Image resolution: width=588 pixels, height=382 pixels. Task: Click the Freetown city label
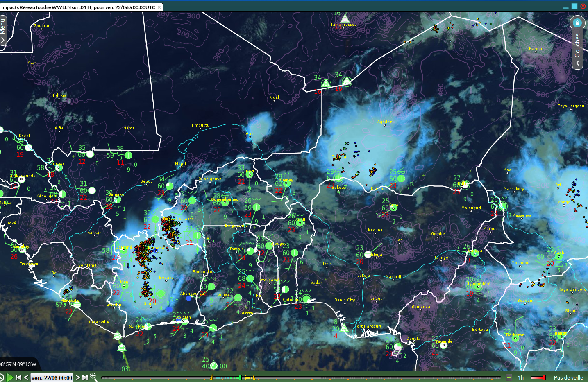(29, 264)
